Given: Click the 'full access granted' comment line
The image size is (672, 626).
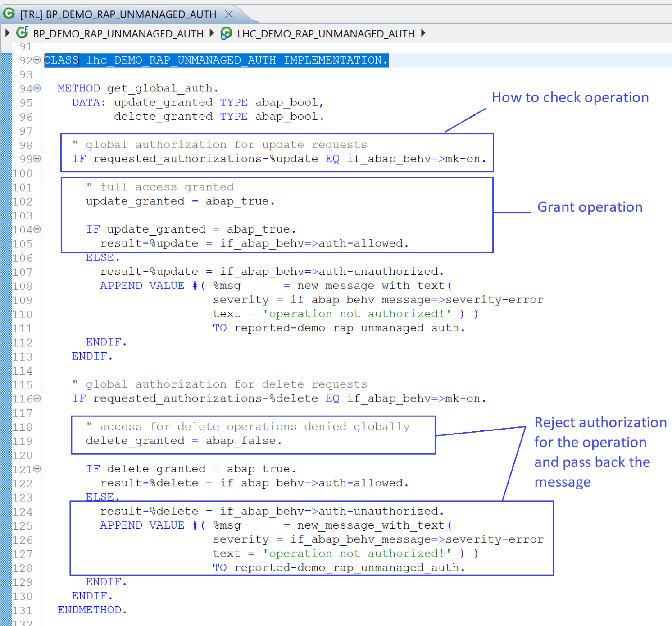Looking at the screenshot, I should pyautogui.click(x=160, y=187).
